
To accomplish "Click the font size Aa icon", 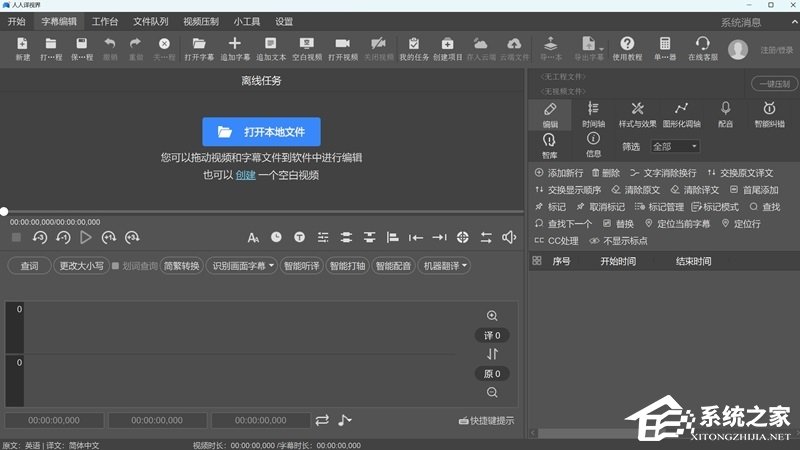I will tap(253, 238).
